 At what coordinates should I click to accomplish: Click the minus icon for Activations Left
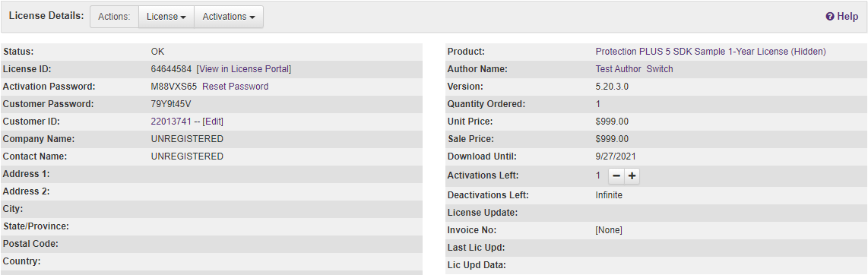616,176
